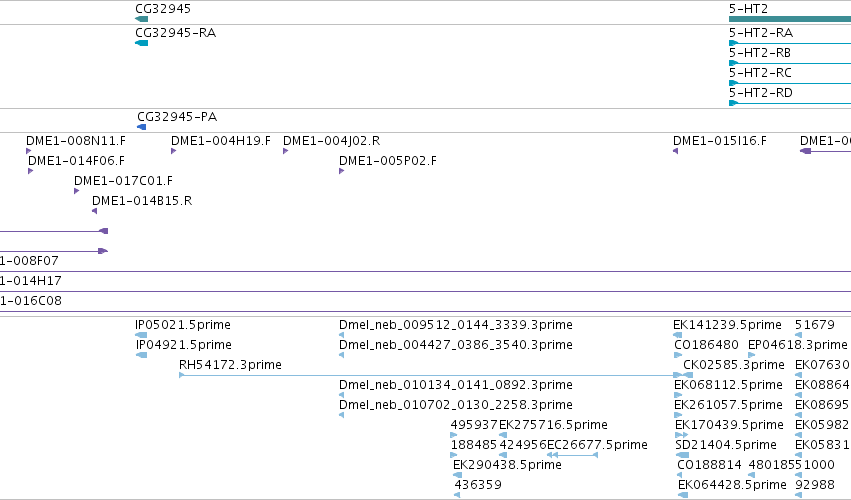Select the 5-HT2-RB transcript line
Screen dimensions: 851x500
(x=790, y=64)
